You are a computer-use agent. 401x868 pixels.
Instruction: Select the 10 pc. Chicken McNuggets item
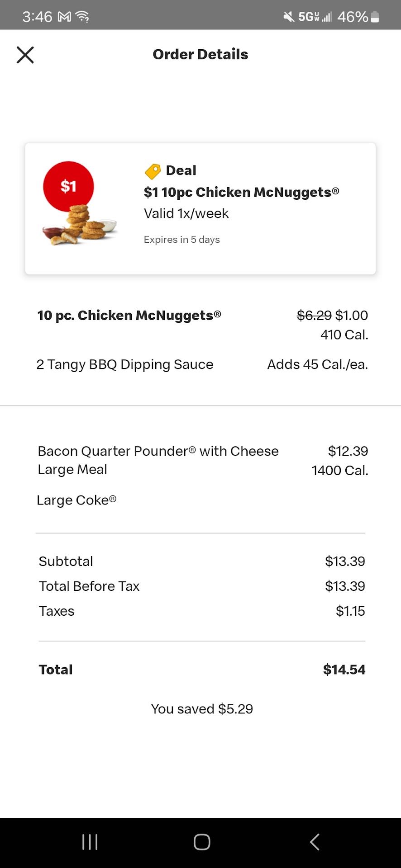(x=129, y=315)
